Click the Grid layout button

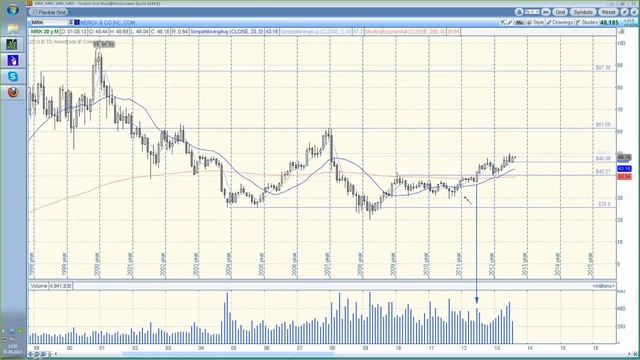(560, 12)
